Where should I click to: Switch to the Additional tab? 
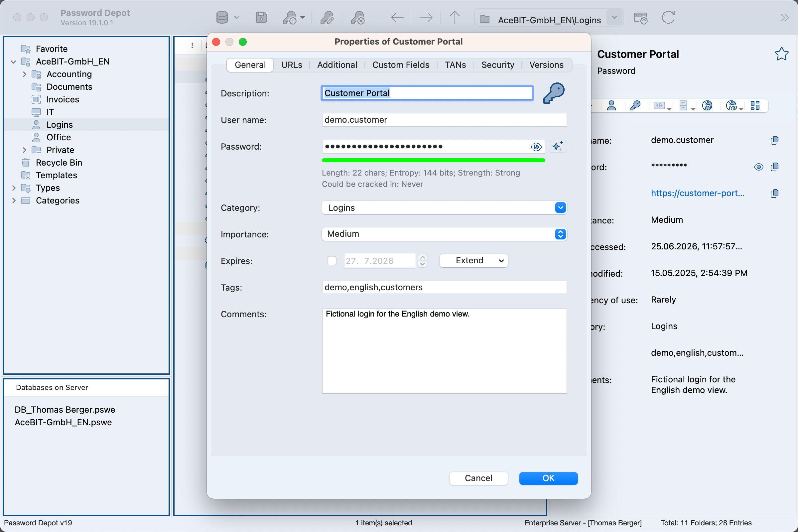[337, 65]
